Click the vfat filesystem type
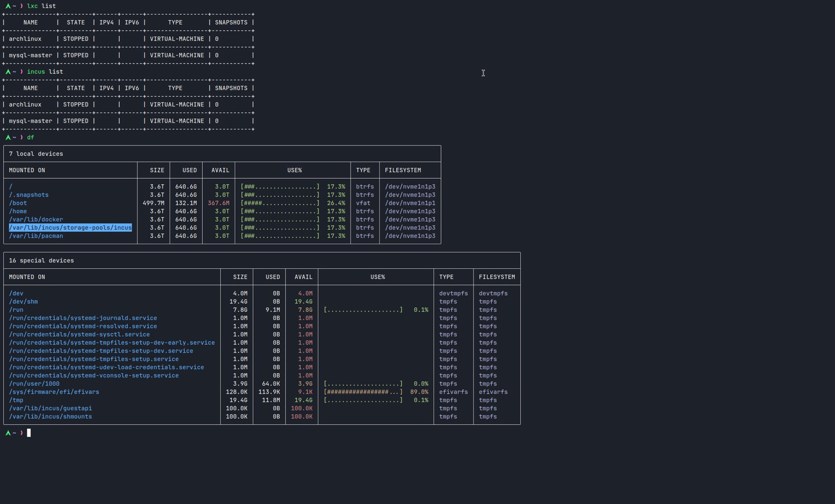The image size is (835, 504). [363, 203]
